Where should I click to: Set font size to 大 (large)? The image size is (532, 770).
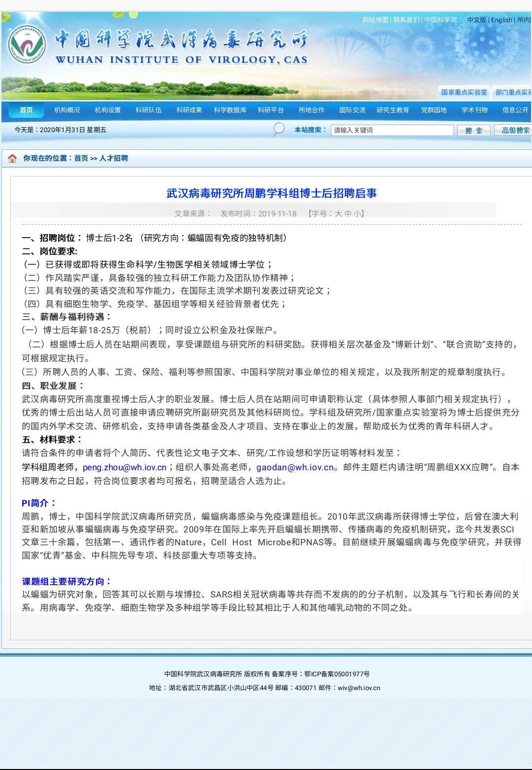coord(338,213)
